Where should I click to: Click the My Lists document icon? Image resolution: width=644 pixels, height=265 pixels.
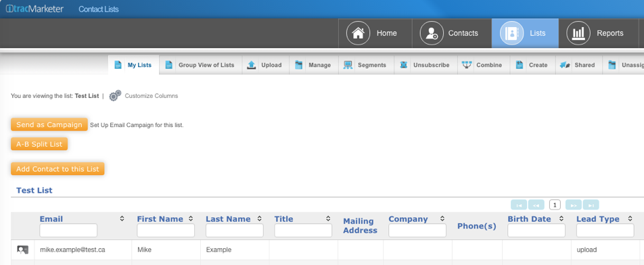pyautogui.click(x=118, y=65)
